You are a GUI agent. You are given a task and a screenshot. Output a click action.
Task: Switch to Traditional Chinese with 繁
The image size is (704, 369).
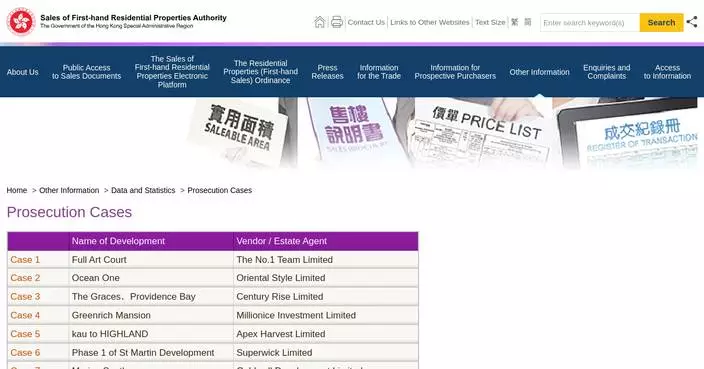pos(515,22)
